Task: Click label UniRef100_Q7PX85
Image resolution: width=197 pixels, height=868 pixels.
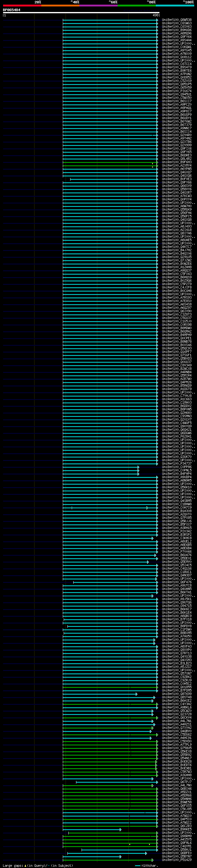Action: pyautogui.click(x=176, y=518)
